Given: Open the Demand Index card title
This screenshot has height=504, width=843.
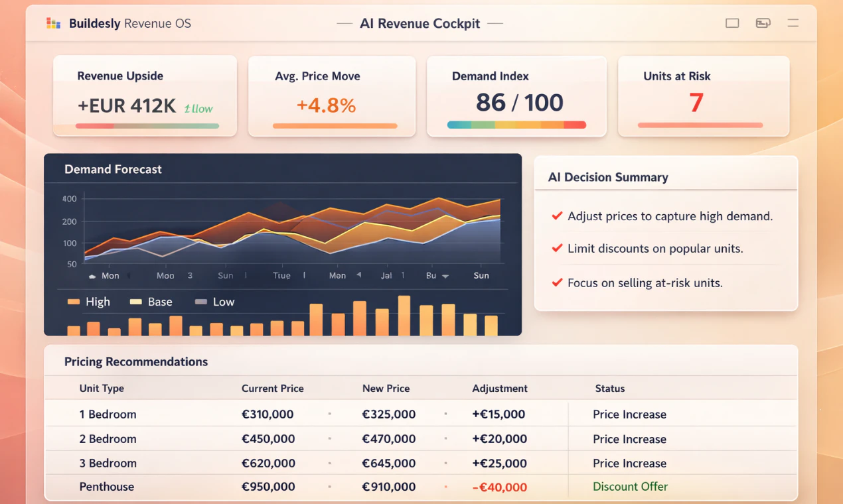Looking at the screenshot, I should pos(491,76).
